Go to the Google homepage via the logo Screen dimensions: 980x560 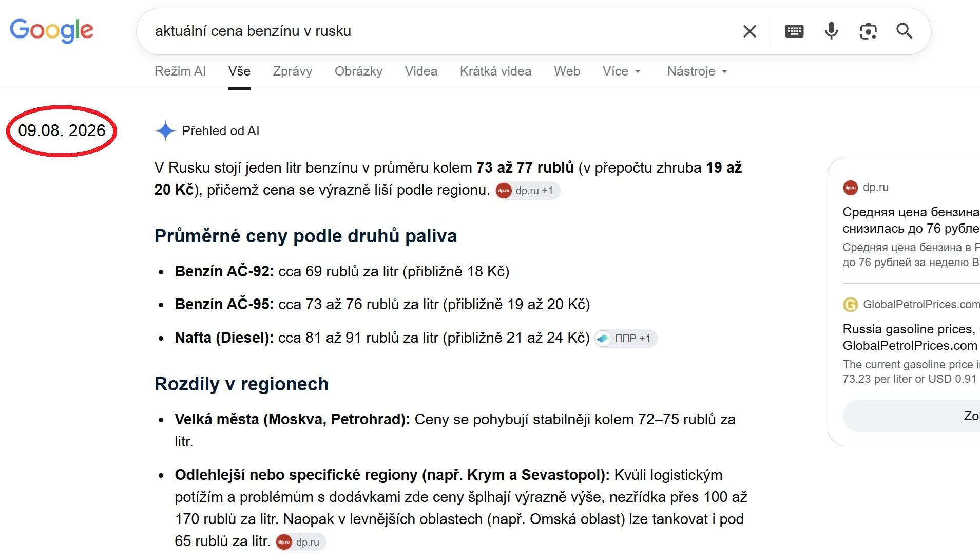click(x=52, y=30)
